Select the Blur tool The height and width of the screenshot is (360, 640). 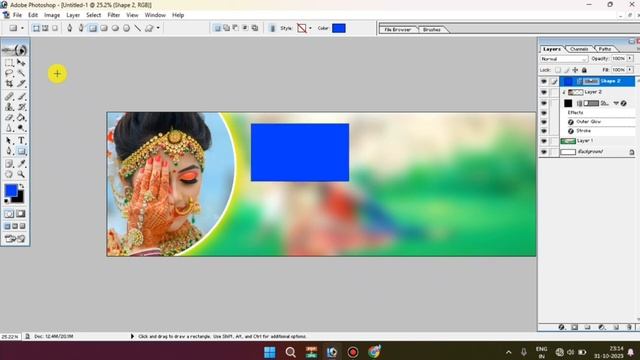click(x=9, y=128)
